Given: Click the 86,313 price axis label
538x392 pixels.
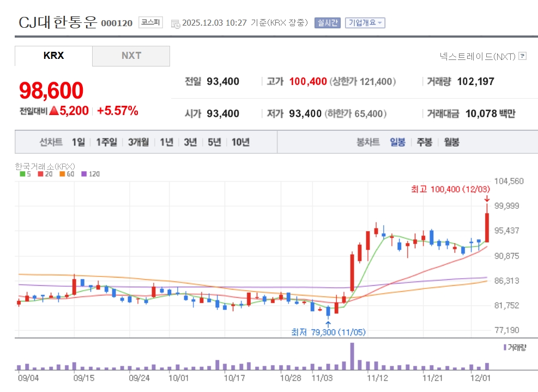Looking at the screenshot, I should point(506,281).
